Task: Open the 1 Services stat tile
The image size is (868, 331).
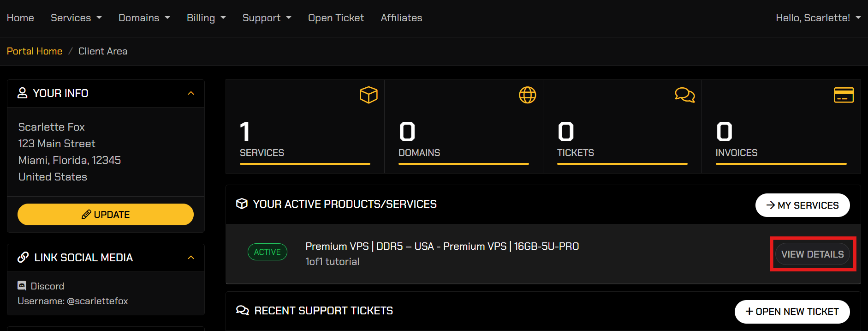Action: [x=305, y=126]
